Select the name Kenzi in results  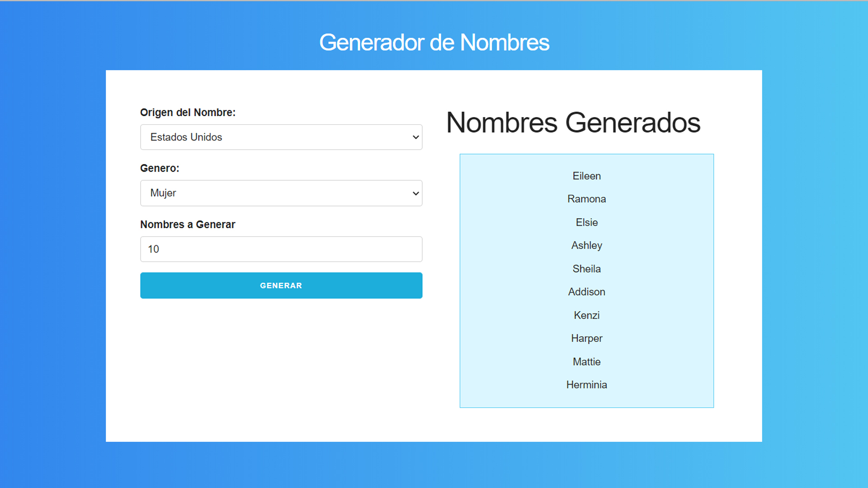click(x=587, y=315)
